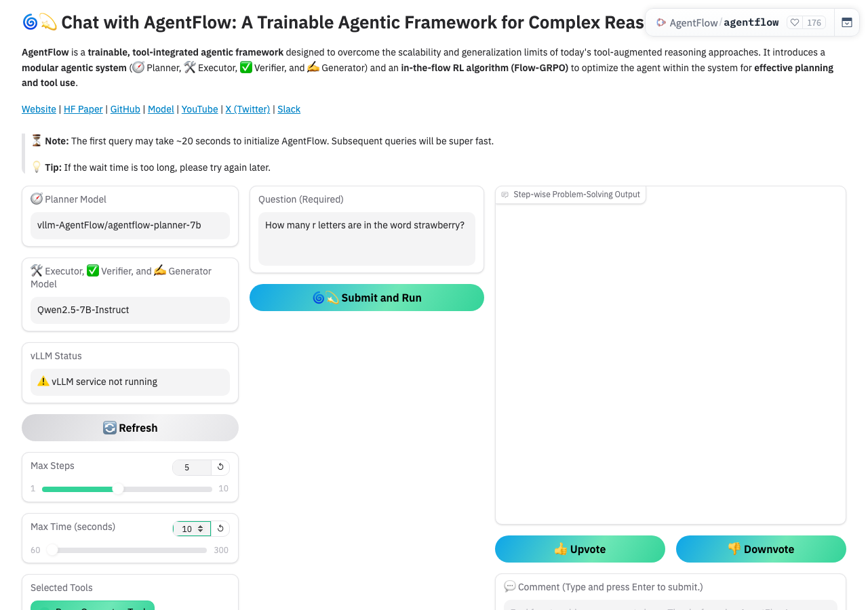
Task: Click the Max Steps number box
Action: [192, 467]
